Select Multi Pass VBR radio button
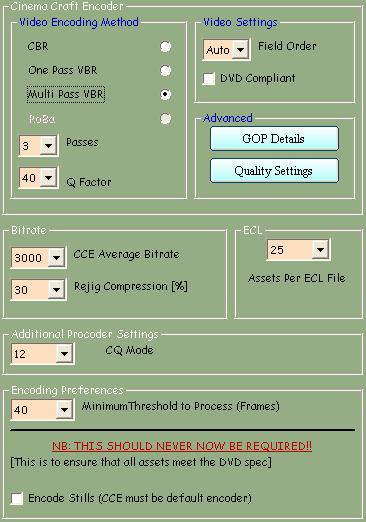Viewport: 366px width, 522px height. (165, 94)
